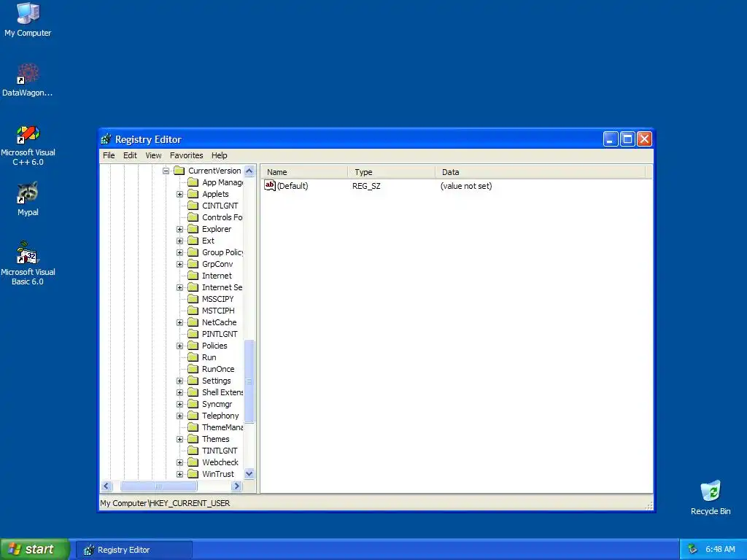This screenshot has height=560, width=747.
Task: Expand the Group Policy key
Action: coord(179,252)
